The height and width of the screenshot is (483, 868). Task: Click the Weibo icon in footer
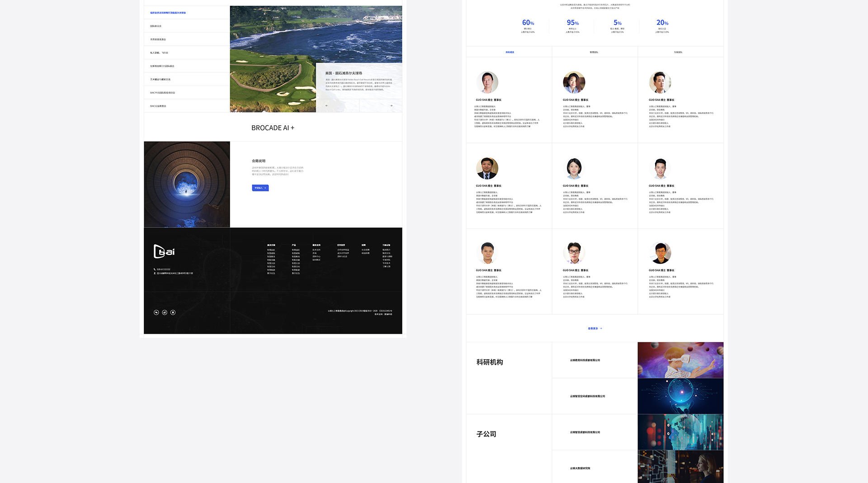click(165, 313)
